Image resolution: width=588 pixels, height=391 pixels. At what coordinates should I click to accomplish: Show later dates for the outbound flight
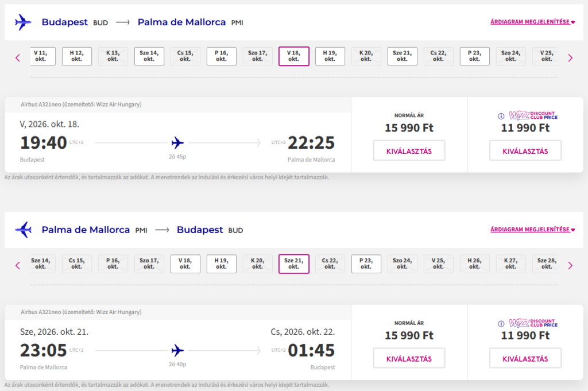570,57
